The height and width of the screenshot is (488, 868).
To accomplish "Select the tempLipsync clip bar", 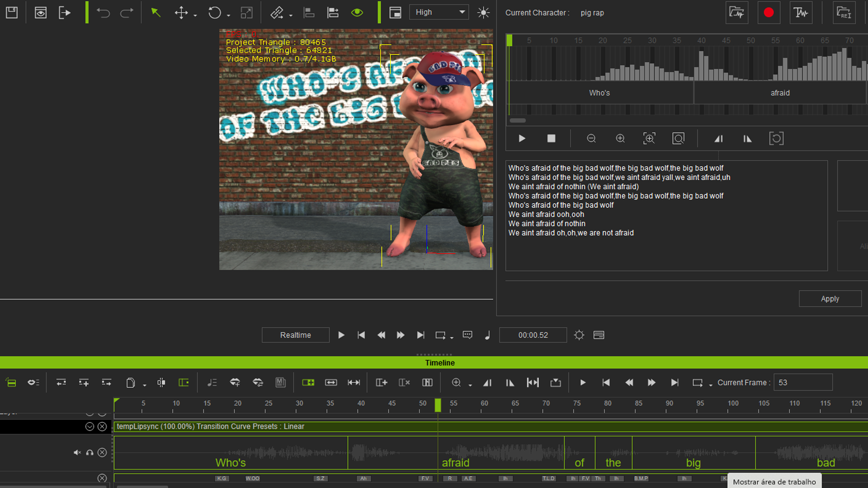I will (491, 427).
